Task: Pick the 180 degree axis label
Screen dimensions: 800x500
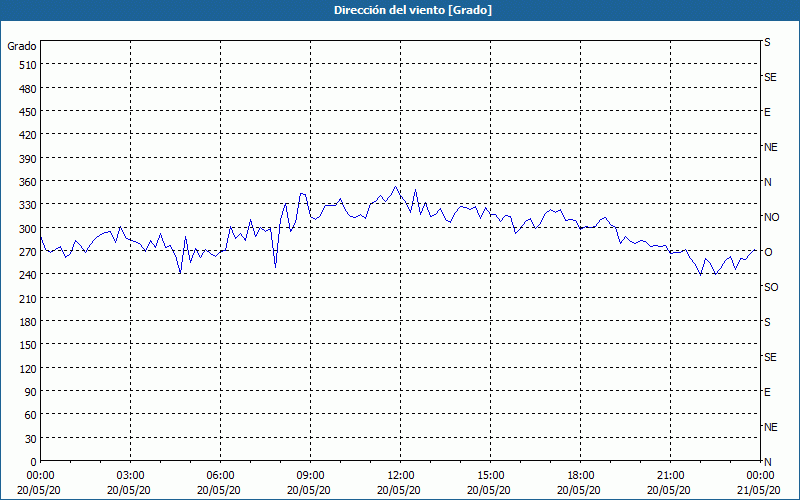Action: (x=28, y=322)
